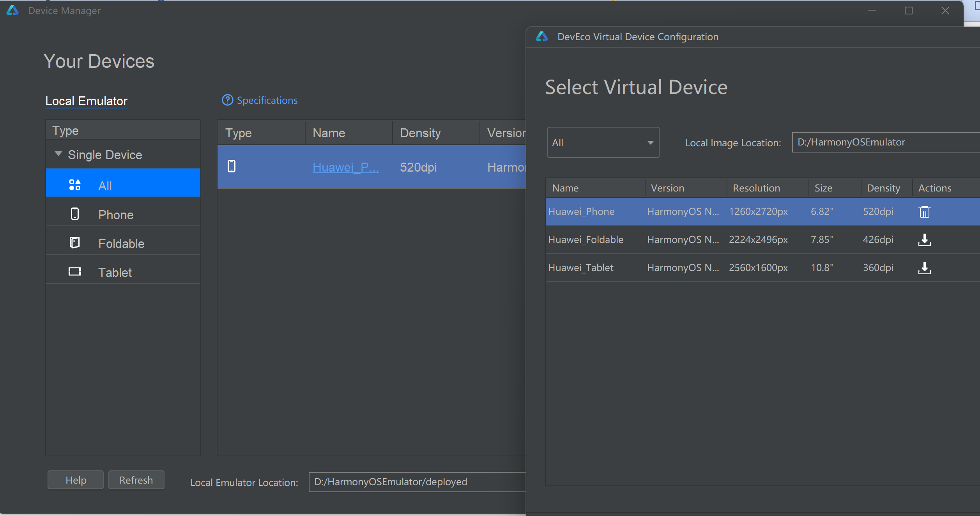Viewport: 980px width, 516px height.
Task: Maximize the Device Manager window
Action: pos(909,11)
